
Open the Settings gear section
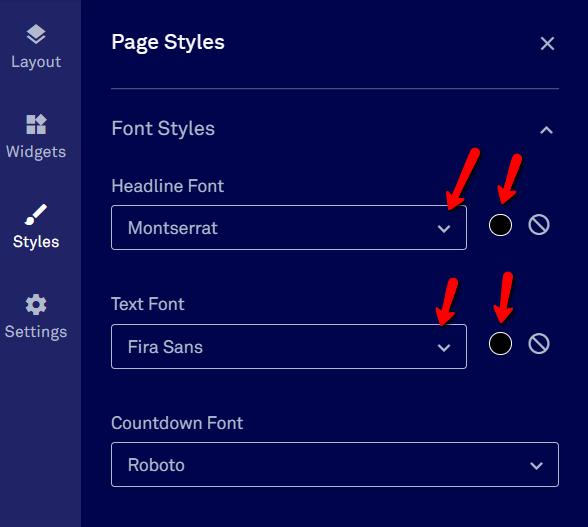(36, 317)
